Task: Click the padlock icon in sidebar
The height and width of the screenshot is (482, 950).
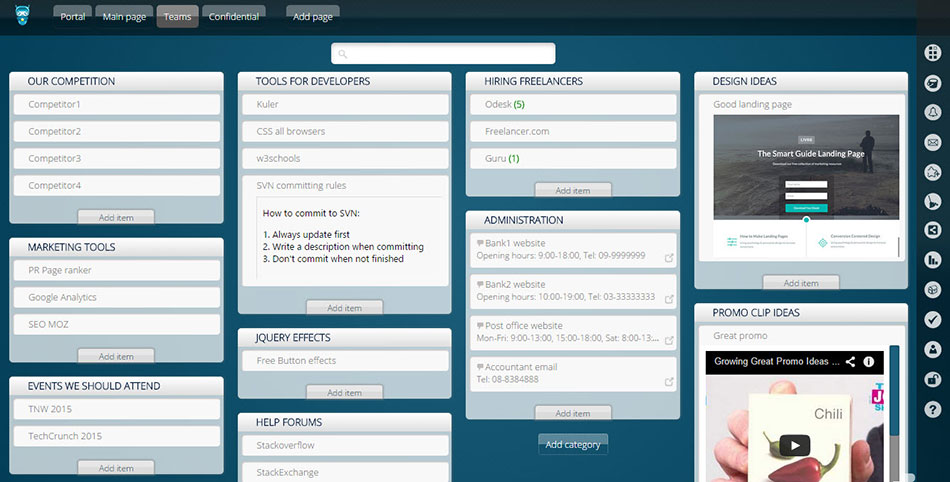Action: 932,379
